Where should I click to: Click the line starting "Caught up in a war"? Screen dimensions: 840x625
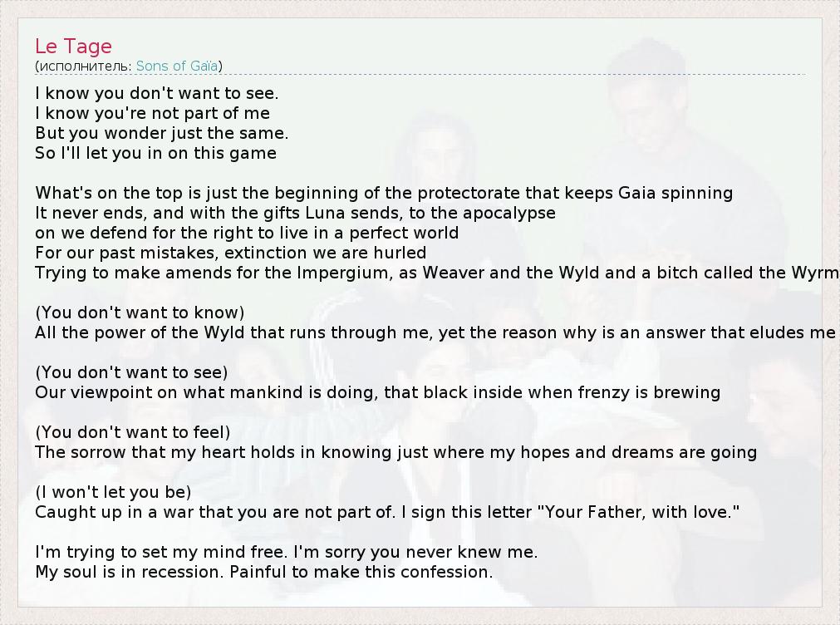click(x=387, y=512)
